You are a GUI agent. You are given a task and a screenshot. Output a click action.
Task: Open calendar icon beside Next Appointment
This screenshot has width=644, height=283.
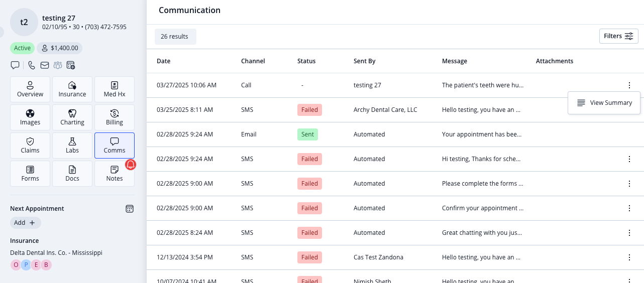130,209
